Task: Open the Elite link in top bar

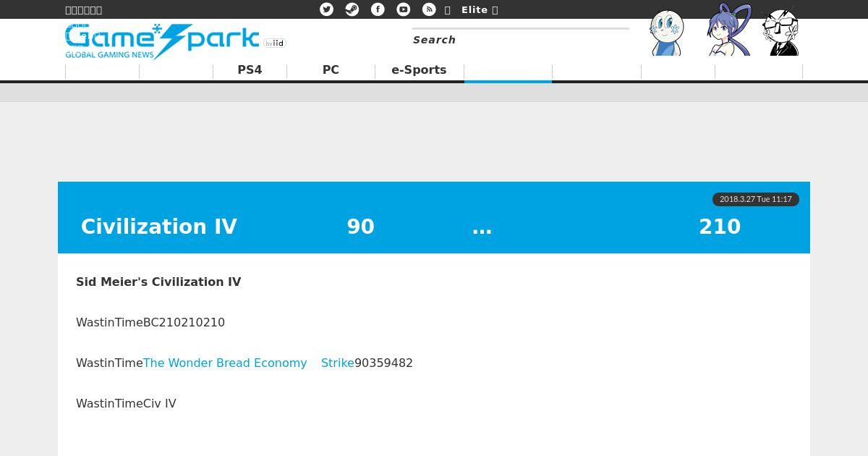Action: click(x=480, y=9)
